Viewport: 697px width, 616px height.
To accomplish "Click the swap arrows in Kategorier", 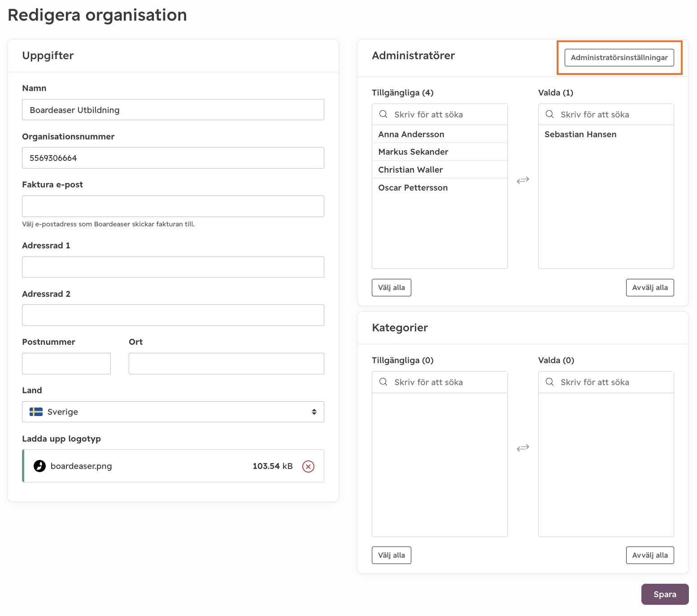I will click(523, 448).
